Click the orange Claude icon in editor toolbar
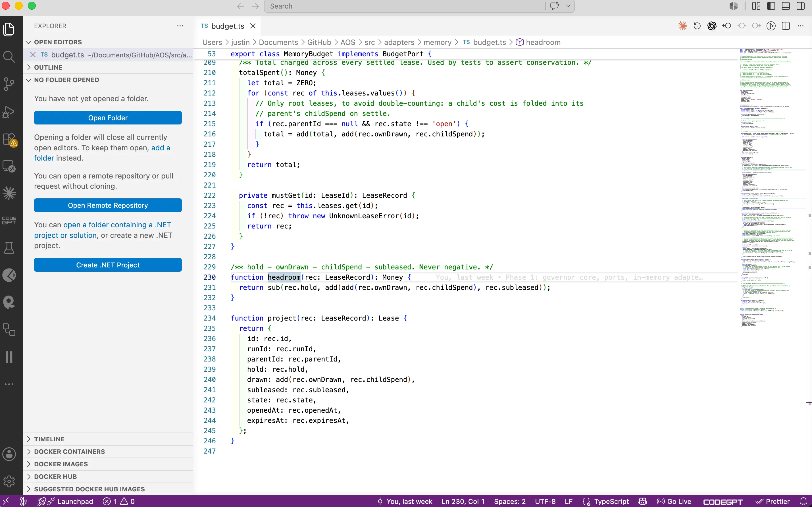Image resolution: width=812 pixels, height=507 pixels. 682,26
